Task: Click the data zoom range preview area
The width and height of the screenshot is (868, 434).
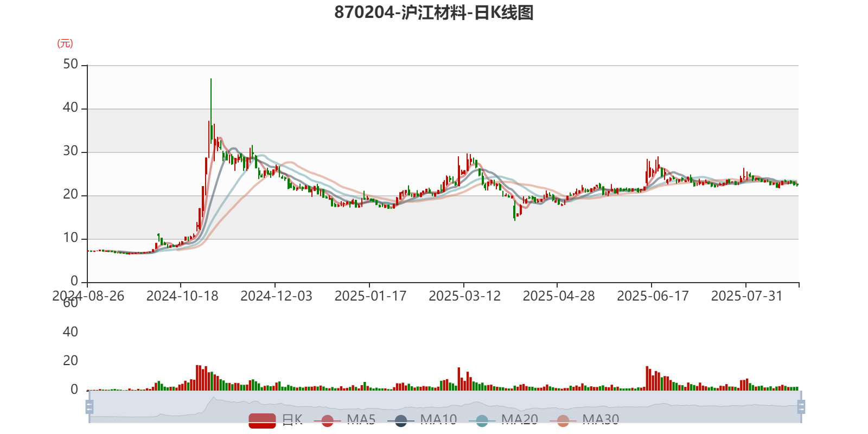Action: coord(445,407)
